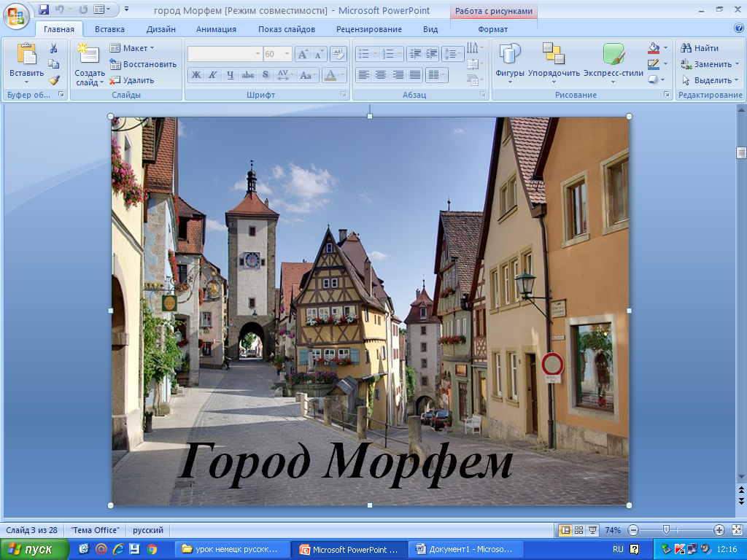Click the Cut scissors icon
Image resolution: width=747 pixels, height=560 pixels.
(53, 48)
